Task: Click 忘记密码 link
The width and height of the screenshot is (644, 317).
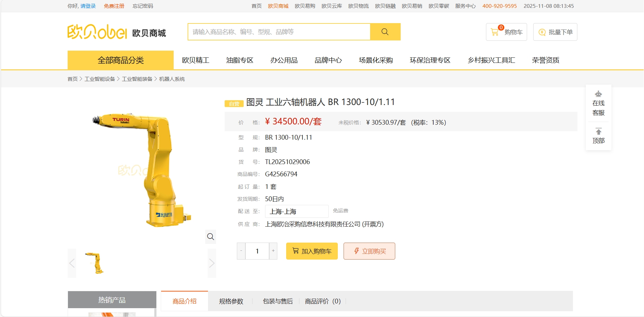Action: pos(143,6)
